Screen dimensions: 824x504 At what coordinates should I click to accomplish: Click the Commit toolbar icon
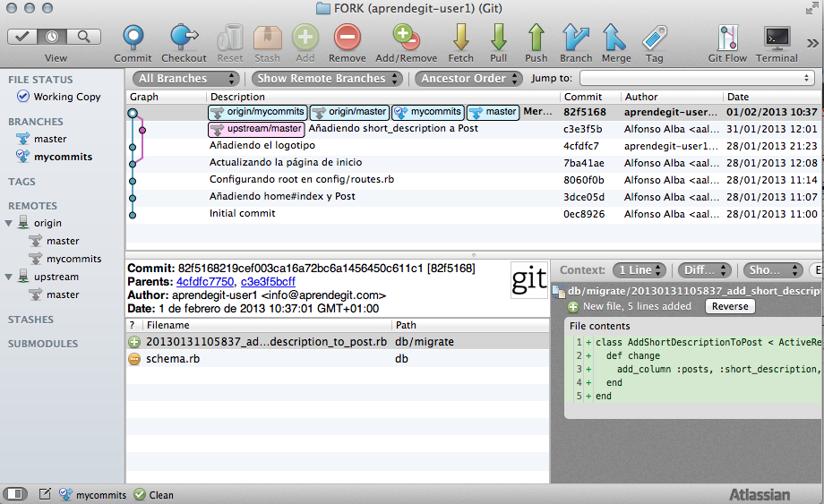point(133,38)
